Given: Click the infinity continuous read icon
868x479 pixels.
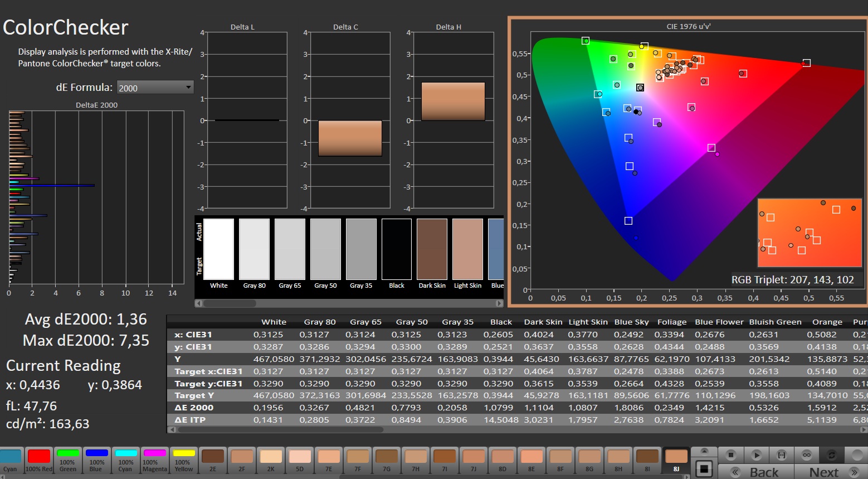Looking at the screenshot, I should click(807, 455).
